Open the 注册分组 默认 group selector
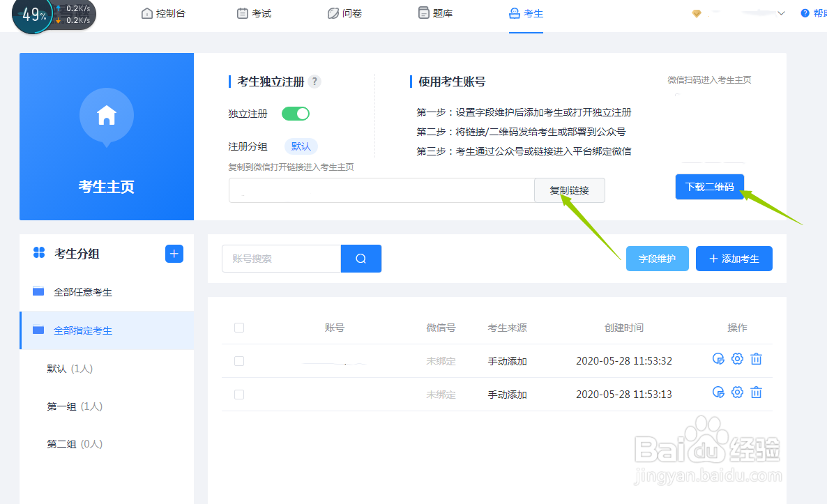 click(x=301, y=146)
